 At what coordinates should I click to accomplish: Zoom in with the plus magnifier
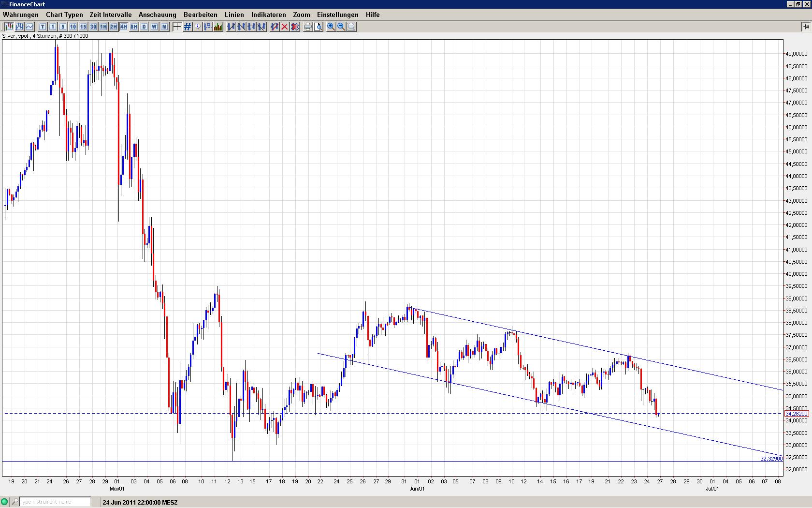[331, 27]
